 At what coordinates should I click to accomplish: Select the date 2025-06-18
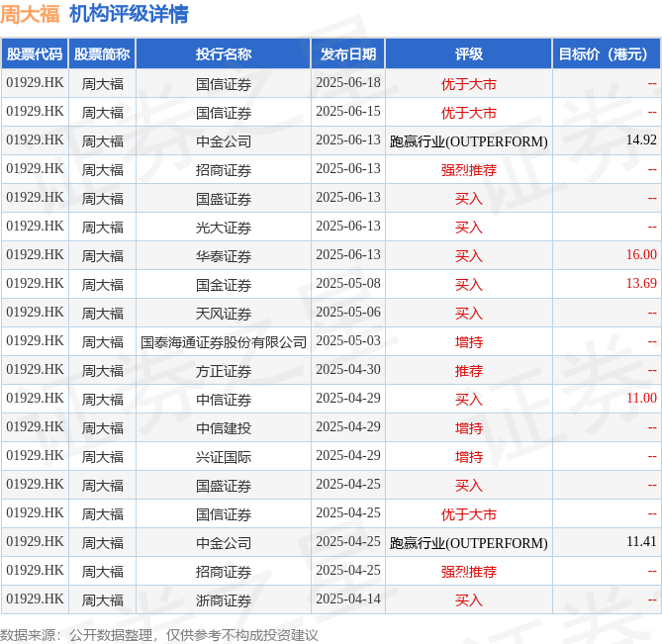pyautogui.click(x=348, y=83)
